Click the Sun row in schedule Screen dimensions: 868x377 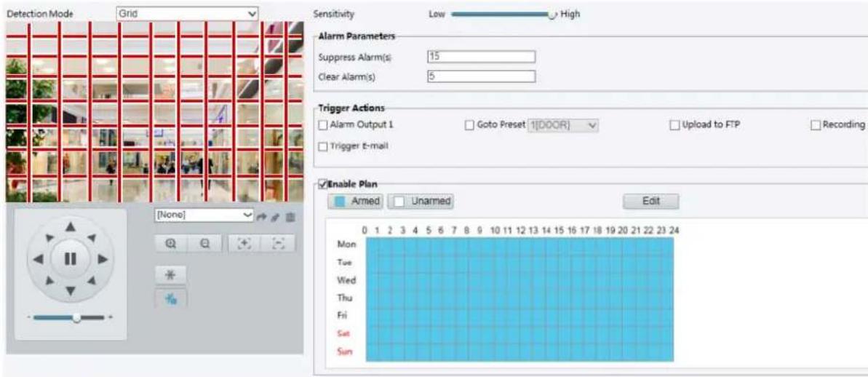click(x=519, y=352)
